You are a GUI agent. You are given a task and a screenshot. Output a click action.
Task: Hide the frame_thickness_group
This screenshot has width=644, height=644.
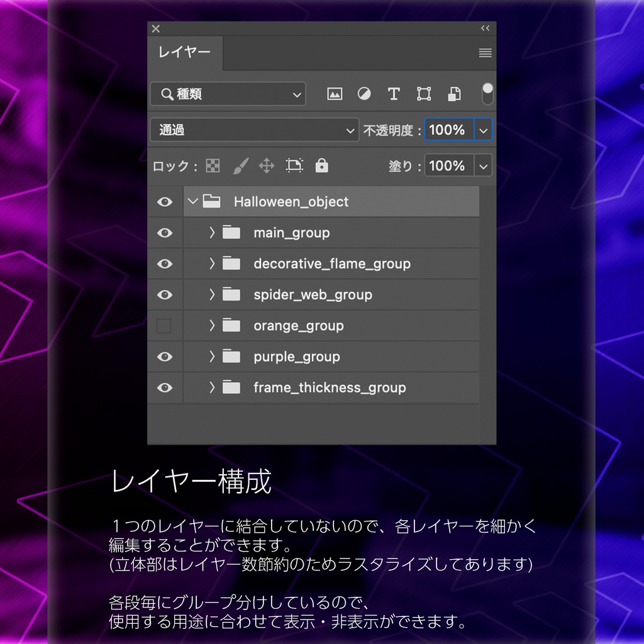pos(165,387)
